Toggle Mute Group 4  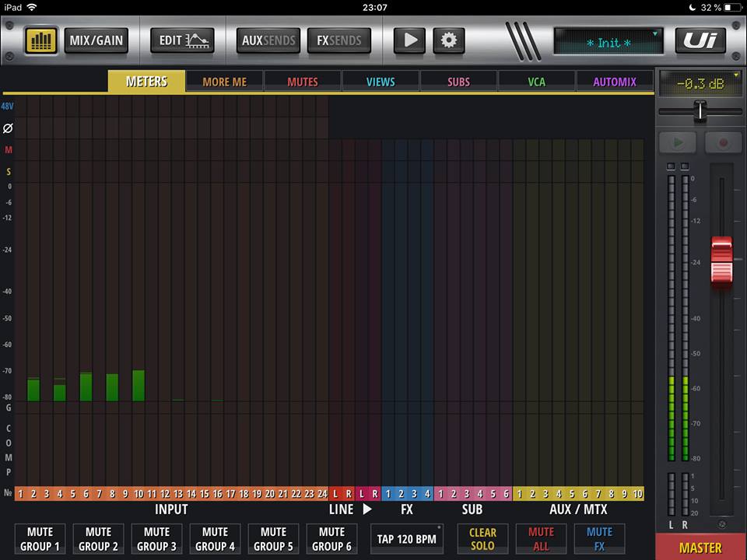215,539
